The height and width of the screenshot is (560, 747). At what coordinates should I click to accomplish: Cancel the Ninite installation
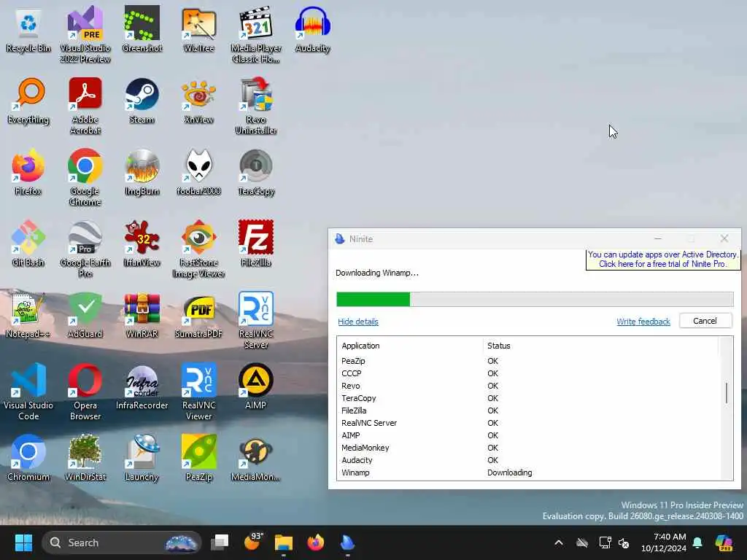705,321
